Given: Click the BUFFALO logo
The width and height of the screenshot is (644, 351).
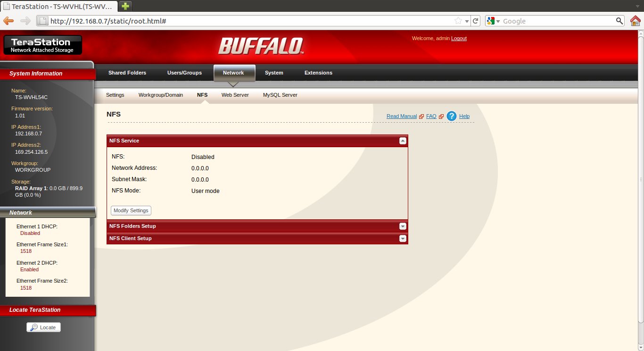Looking at the screenshot, I should (261, 46).
